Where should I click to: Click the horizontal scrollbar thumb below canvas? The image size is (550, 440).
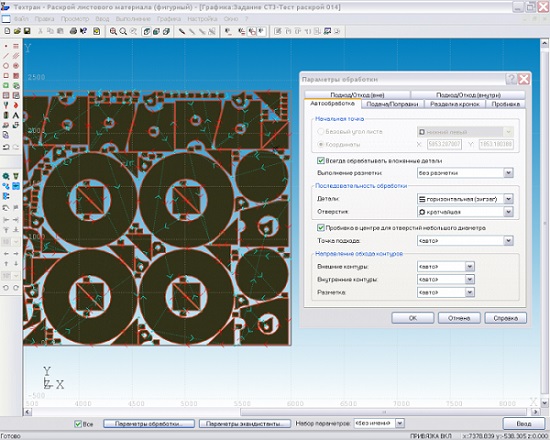[383, 412]
